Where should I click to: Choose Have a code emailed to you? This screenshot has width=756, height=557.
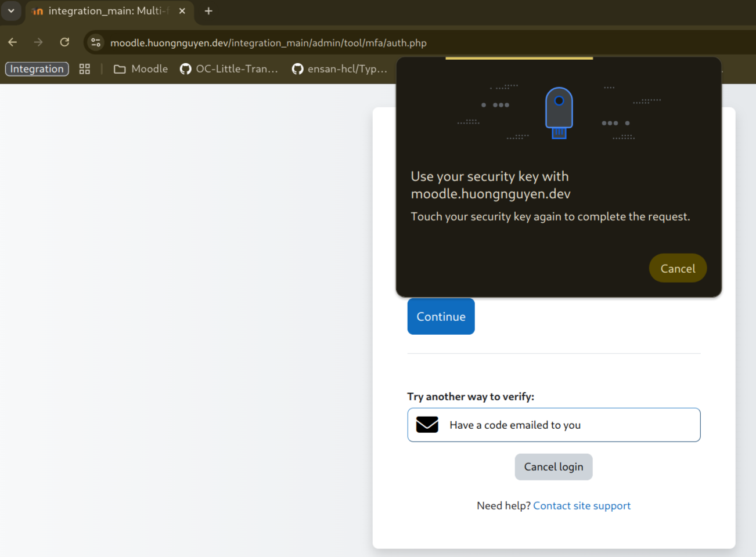point(554,425)
